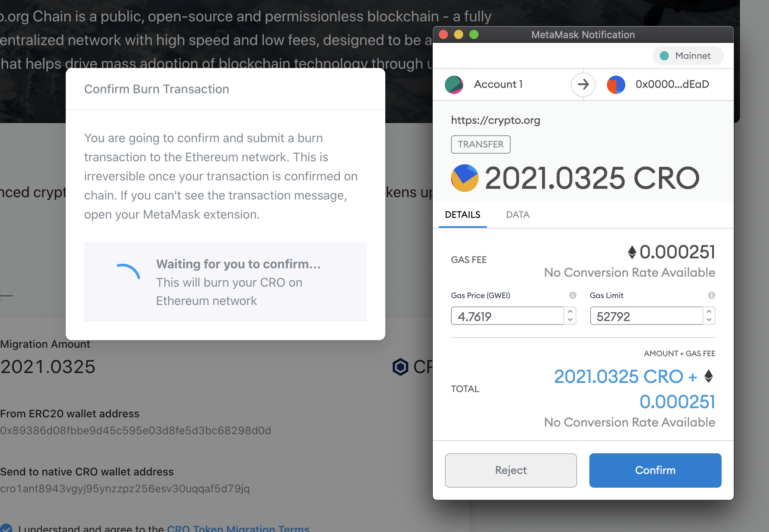Screen dimensions: 769x532
Task: Click the Gas Price info icon
Action: click(x=573, y=295)
